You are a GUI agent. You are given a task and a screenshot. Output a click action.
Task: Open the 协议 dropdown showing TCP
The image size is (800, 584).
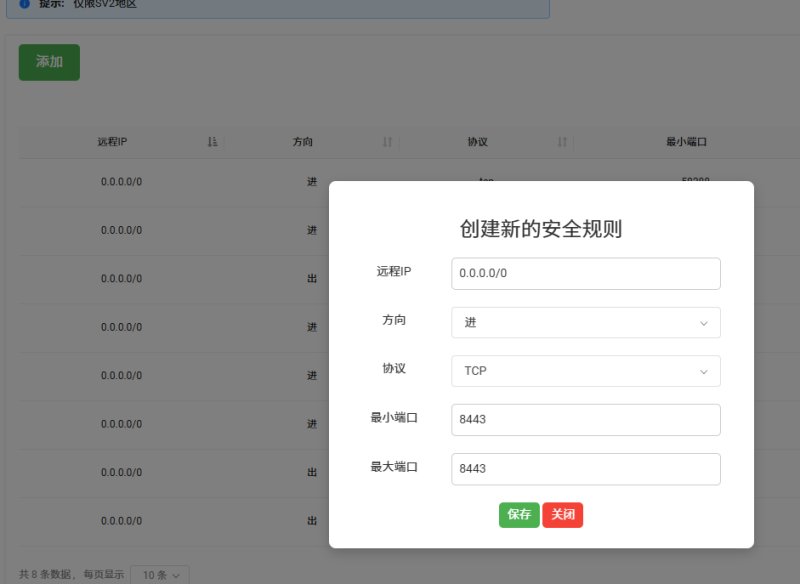pyautogui.click(x=586, y=371)
